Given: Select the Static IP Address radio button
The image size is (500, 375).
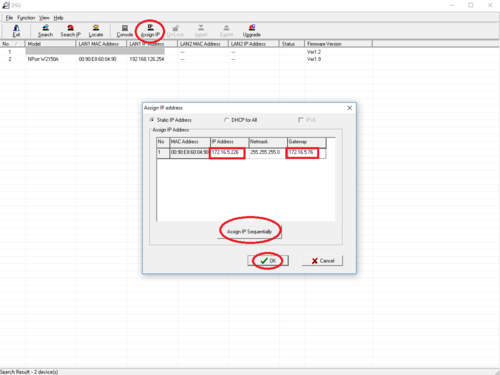Looking at the screenshot, I should tap(171, 120).
